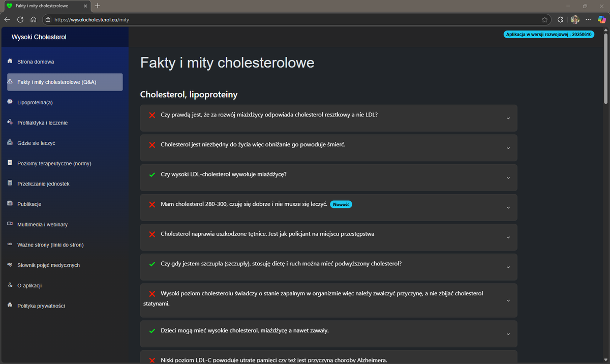Image resolution: width=610 pixels, height=364 pixels.
Task: Open Profilaktyka i leczenie section
Action: pos(65,123)
